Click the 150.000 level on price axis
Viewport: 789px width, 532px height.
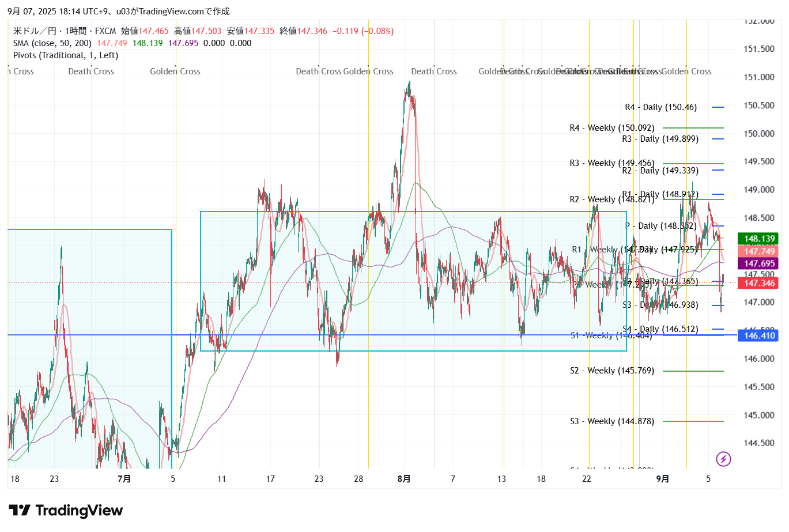(x=758, y=134)
